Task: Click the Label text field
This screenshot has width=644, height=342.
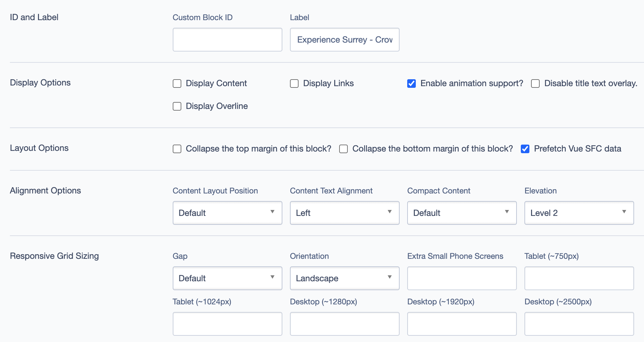Action: tap(344, 40)
